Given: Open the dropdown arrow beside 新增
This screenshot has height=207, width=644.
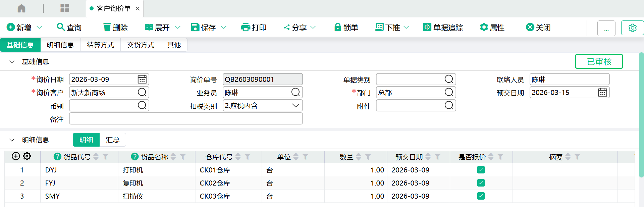Looking at the screenshot, I should click(39, 28).
